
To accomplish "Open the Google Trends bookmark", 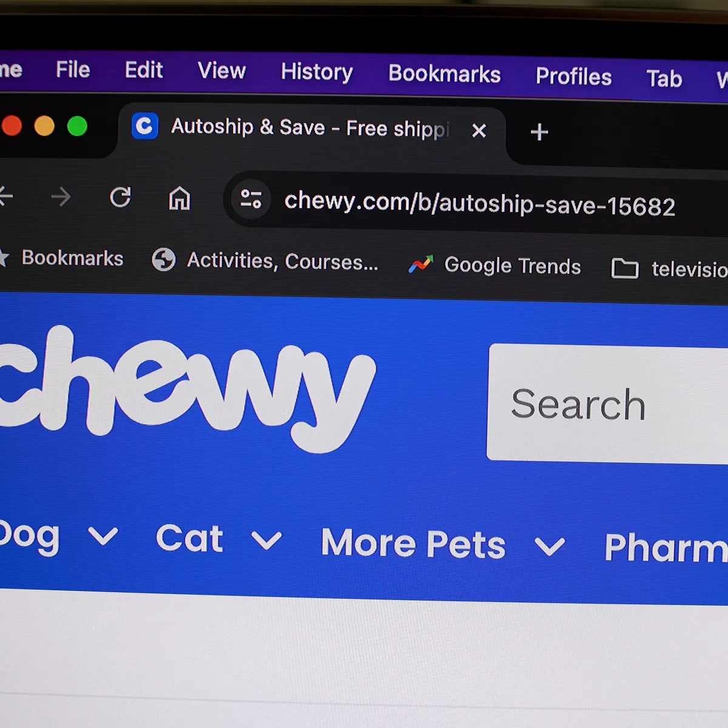I will (494, 265).
